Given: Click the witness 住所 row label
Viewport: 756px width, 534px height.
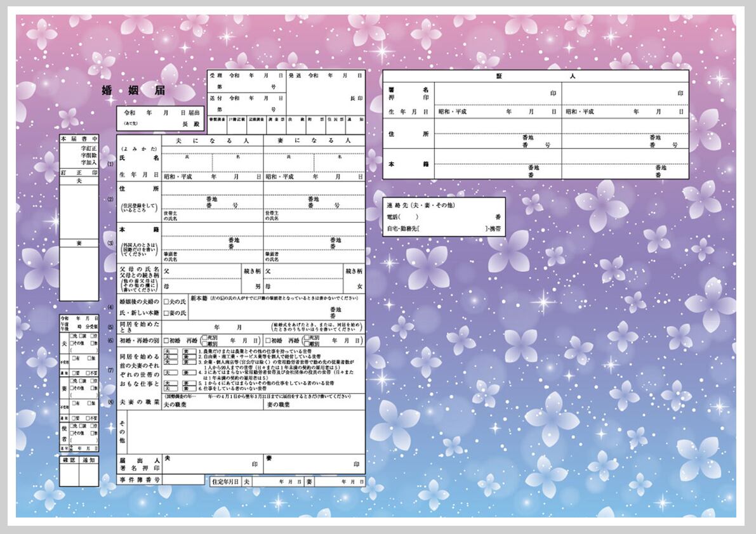Looking at the screenshot, I should pyautogui.click(x=408, y=134).
